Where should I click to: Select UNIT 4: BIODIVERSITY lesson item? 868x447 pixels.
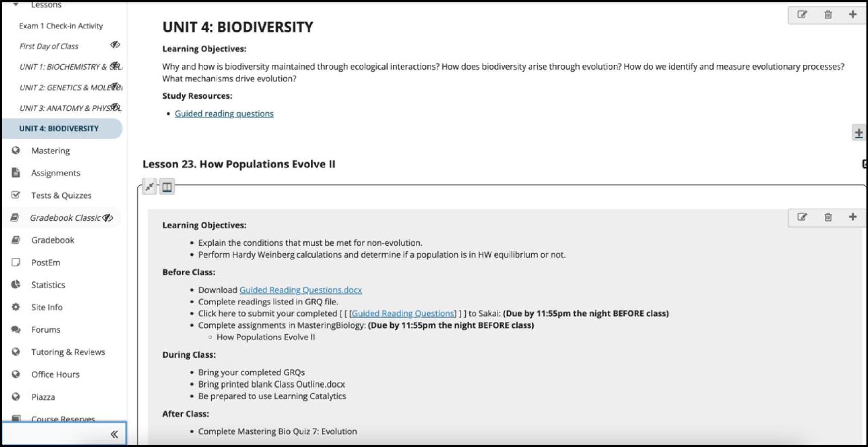tap(59, 129)
